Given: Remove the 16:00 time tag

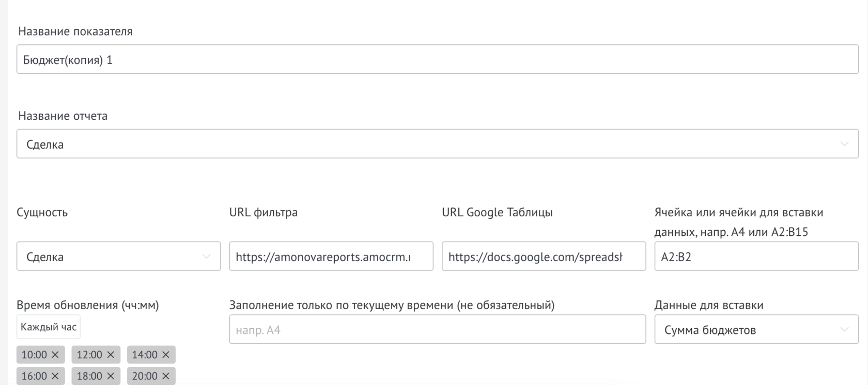Looking at the screenshot, I should click(55, 376).
